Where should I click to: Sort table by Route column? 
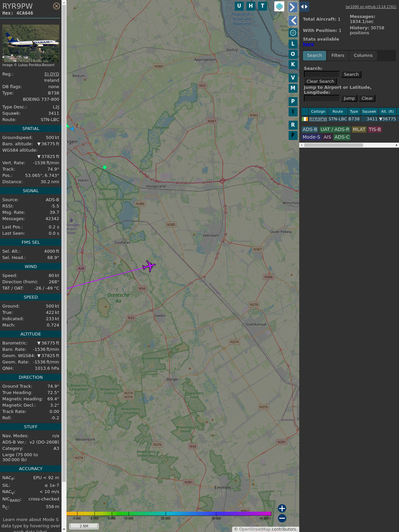338,111
